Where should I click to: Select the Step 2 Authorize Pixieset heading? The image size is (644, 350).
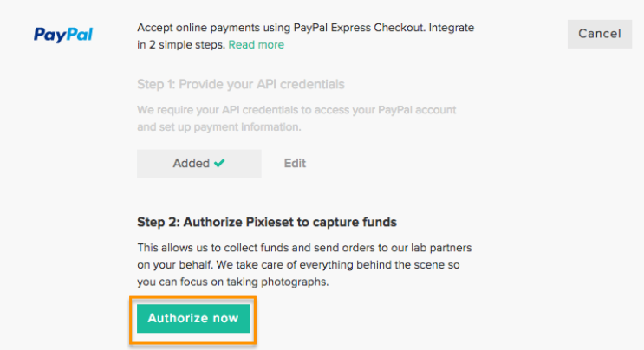[267, 222]
